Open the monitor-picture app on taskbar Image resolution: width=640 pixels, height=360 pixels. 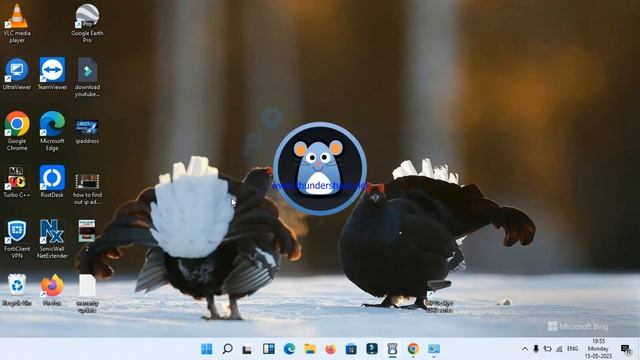434,349
